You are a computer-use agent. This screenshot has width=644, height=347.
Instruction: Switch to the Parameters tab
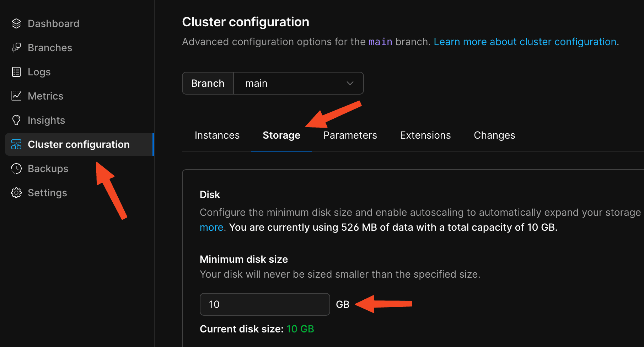tap(350, 135)
